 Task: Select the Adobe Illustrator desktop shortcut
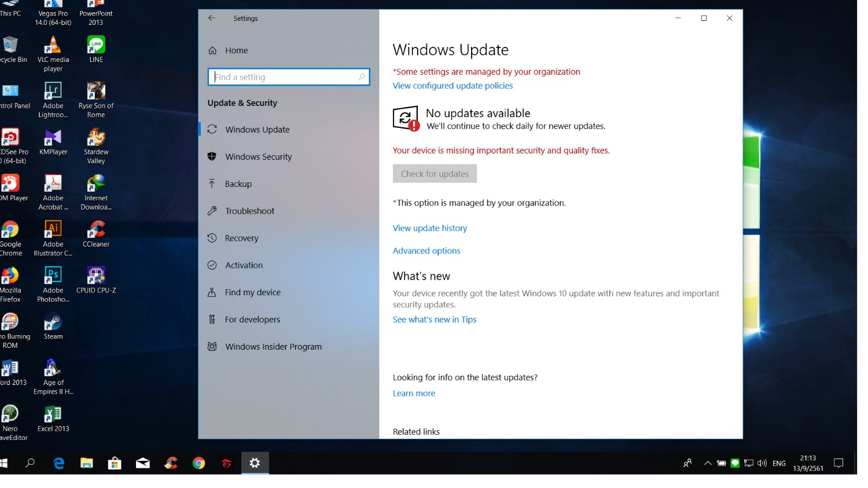[x=53, y=239]
